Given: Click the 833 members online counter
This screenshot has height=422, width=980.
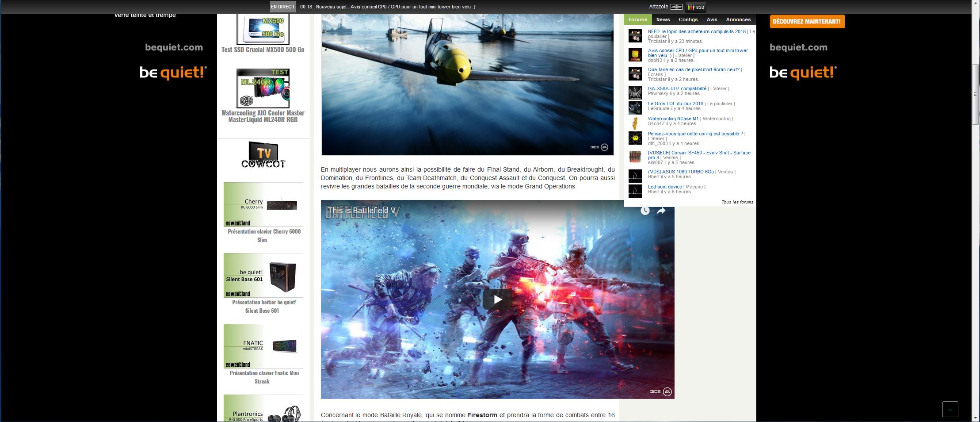Looking at the screenshot, I should point(696,7).
